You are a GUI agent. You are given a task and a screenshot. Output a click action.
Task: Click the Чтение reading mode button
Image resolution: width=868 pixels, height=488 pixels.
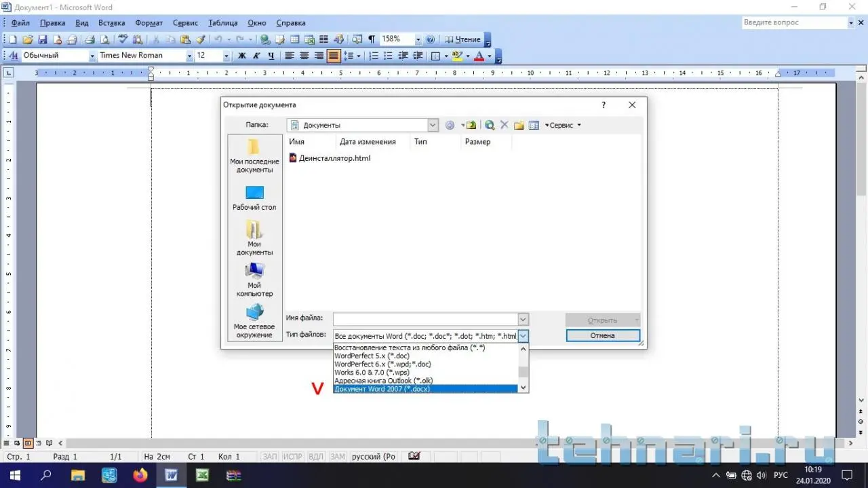coord(462,39)
